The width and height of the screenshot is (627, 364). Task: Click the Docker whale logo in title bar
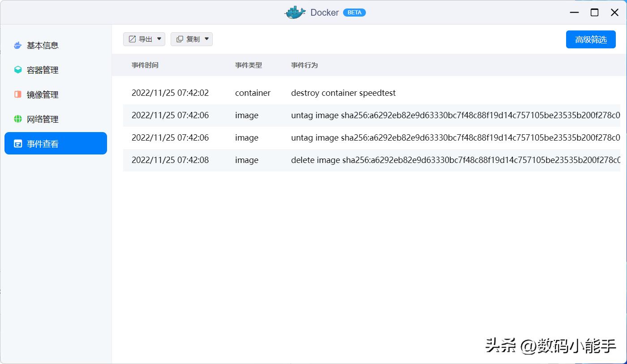295,12
